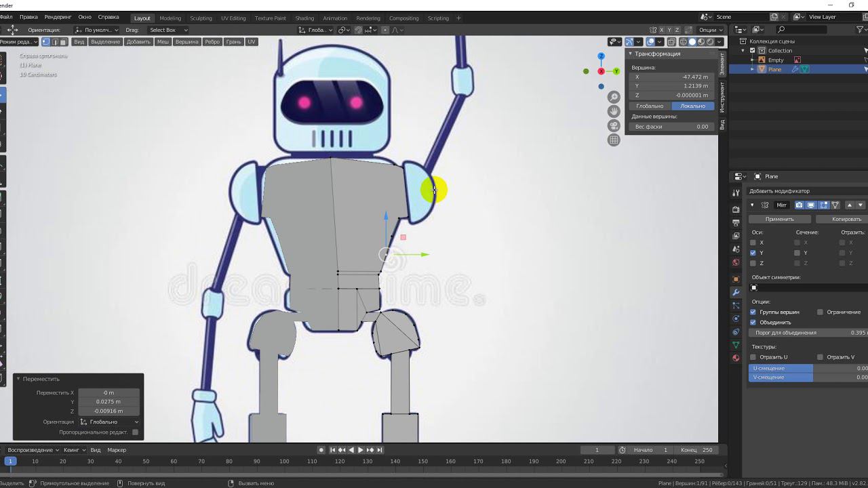Viewport: 868px width, 488px height.
Task: Open modifier properties wrench tab
Action: tap(736, 292)
